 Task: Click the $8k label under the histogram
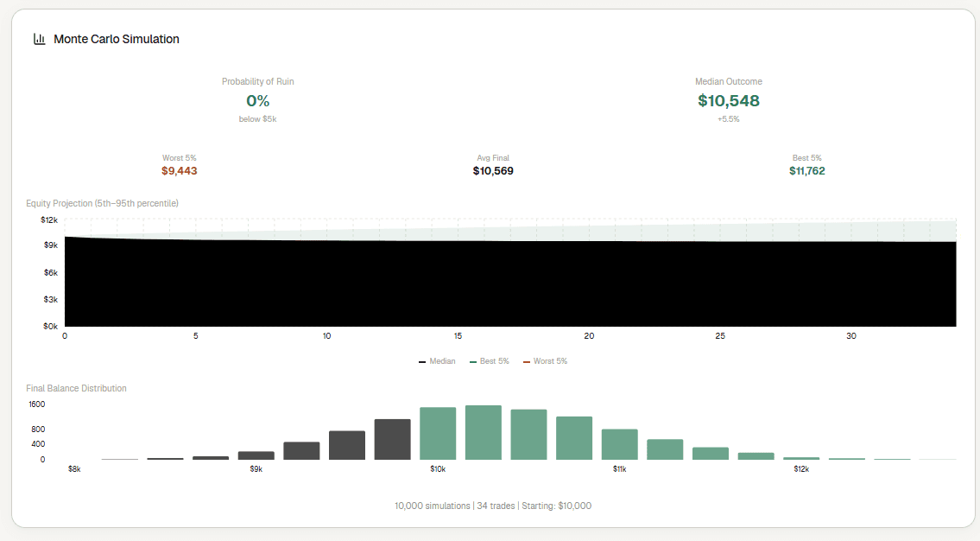tap(74, 469)
